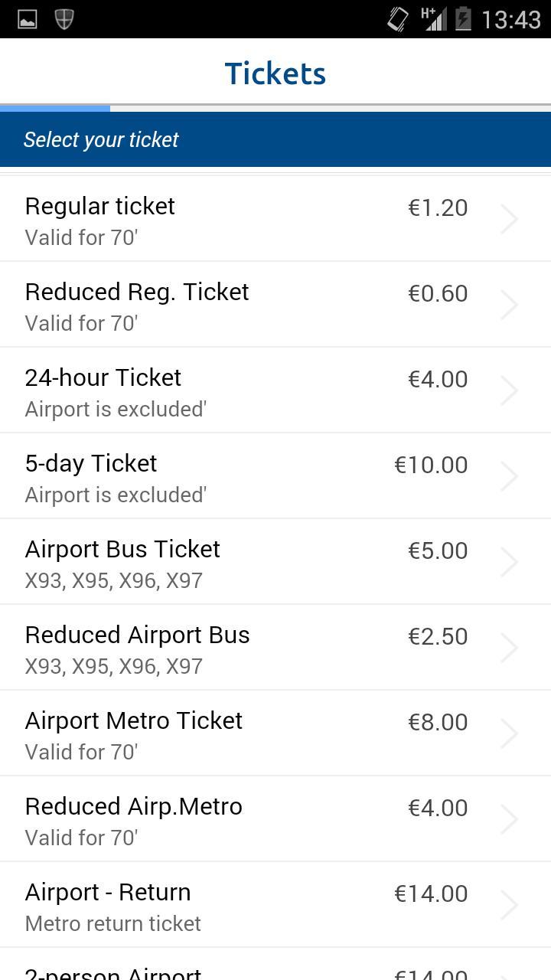Tap the battery charging icon
The image size is (551, 980).
[x=462, y=19]
